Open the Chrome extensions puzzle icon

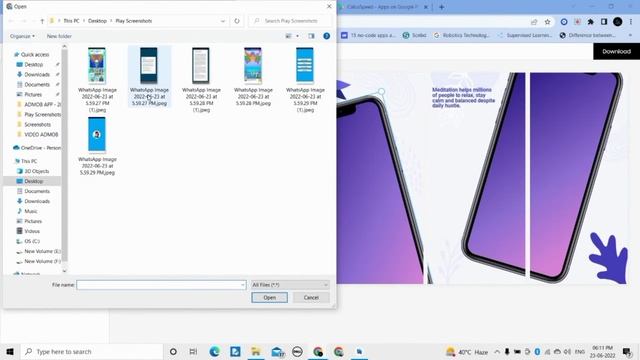[590, 22]
